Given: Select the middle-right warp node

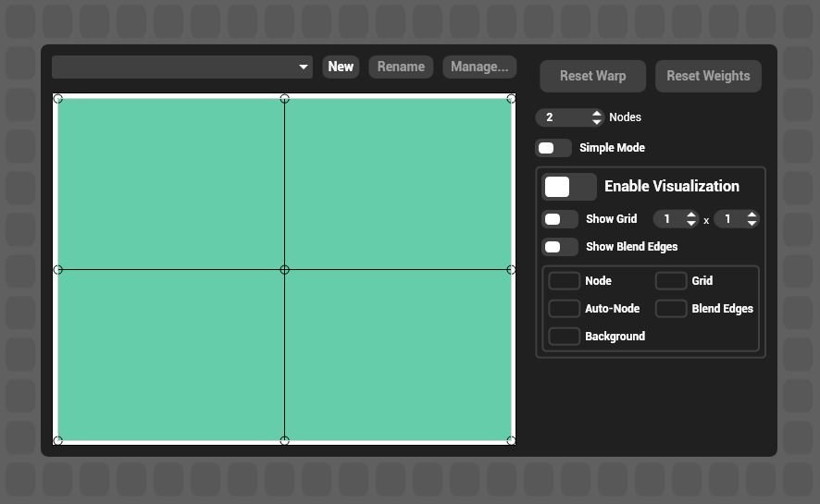Looking at the screenshot, I should 511,269.
